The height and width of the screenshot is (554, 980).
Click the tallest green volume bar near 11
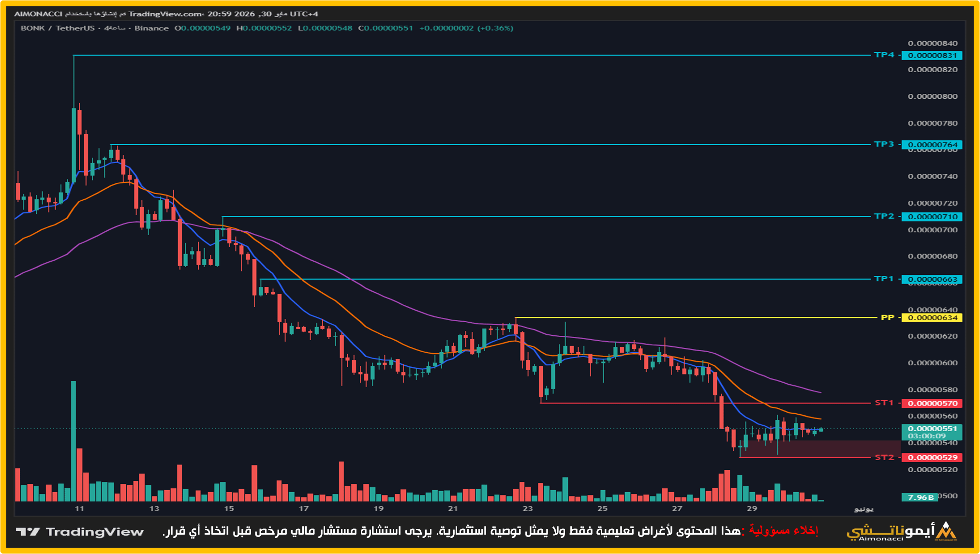(74, 441)
